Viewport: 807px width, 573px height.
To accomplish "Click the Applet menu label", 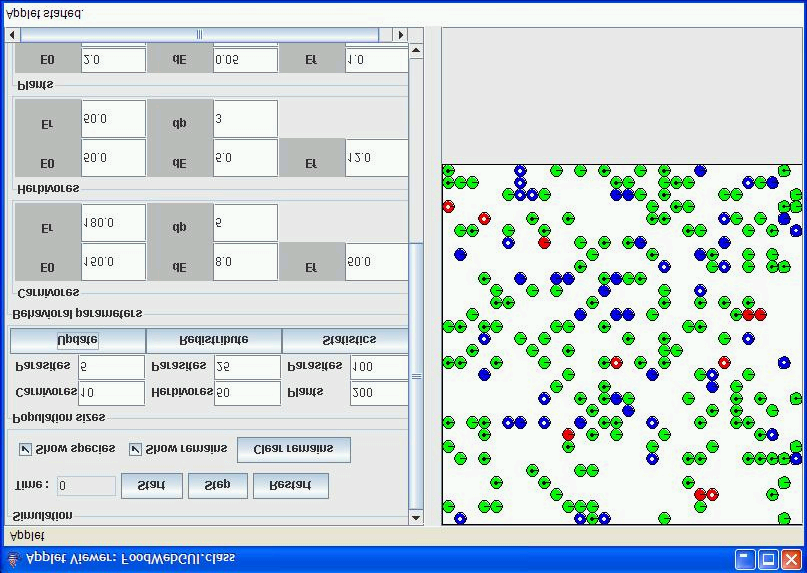I will (x=27, y=535).
